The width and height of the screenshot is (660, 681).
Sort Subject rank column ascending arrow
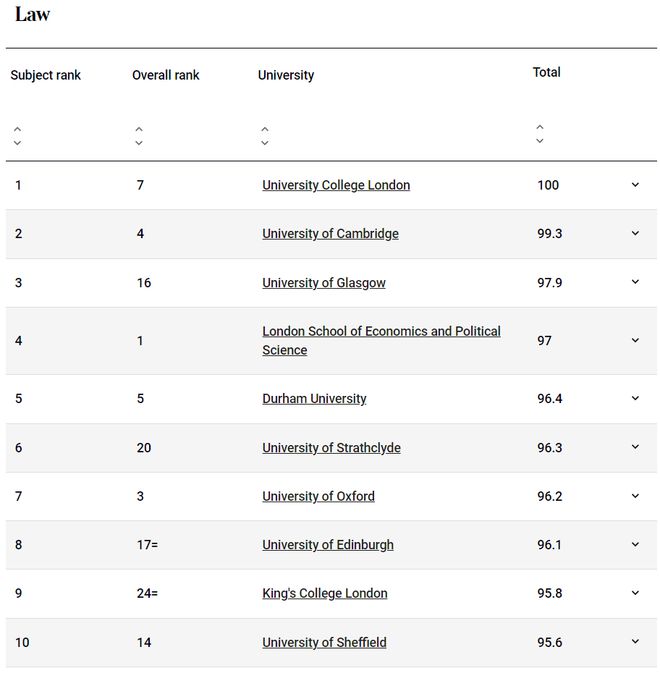tap(17, 129)
